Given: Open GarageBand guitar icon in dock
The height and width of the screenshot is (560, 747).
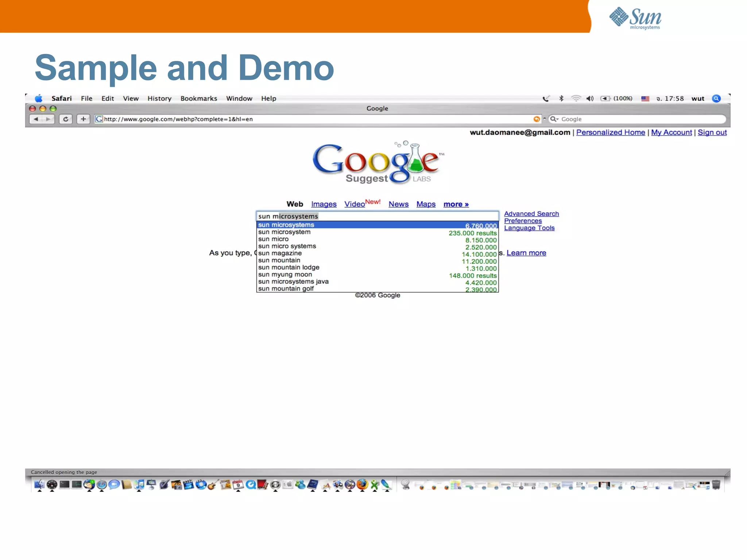Looking at the screenshot, I should click(x=213, y=484).
